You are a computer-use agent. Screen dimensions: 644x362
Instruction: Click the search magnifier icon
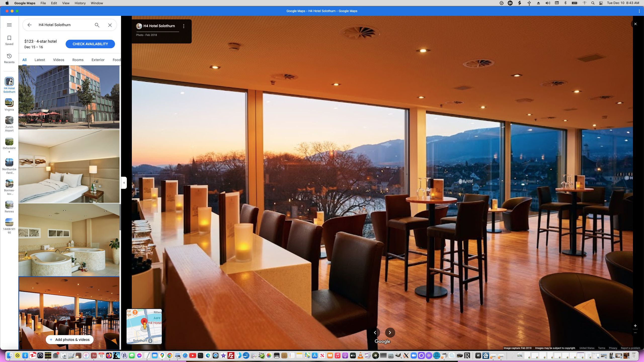97,25
